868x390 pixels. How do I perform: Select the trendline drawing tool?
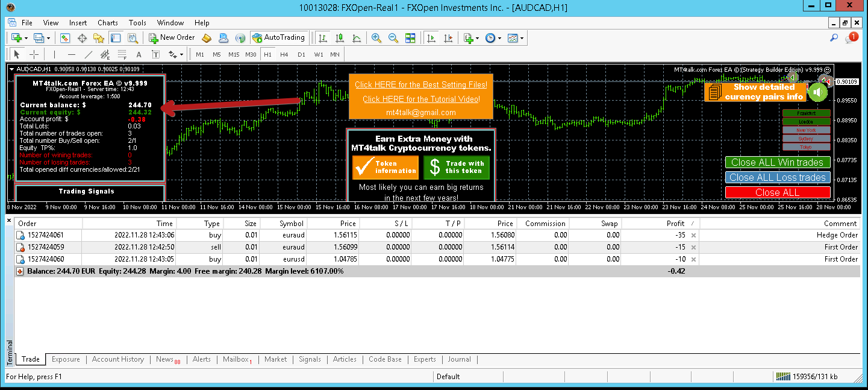click(88, 54)
